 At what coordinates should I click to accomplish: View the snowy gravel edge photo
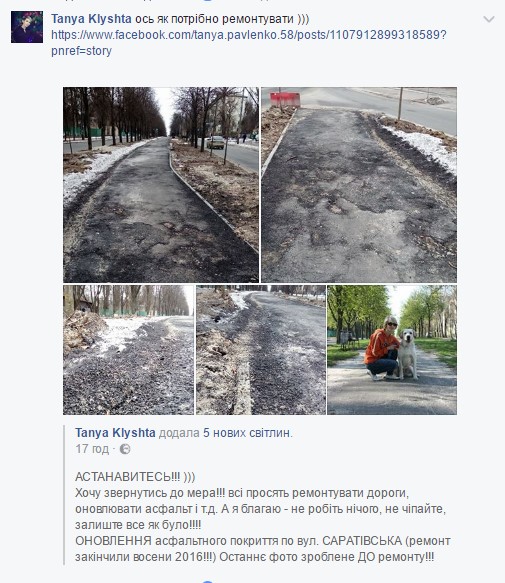pyautogui.click(x=128, y=350)
